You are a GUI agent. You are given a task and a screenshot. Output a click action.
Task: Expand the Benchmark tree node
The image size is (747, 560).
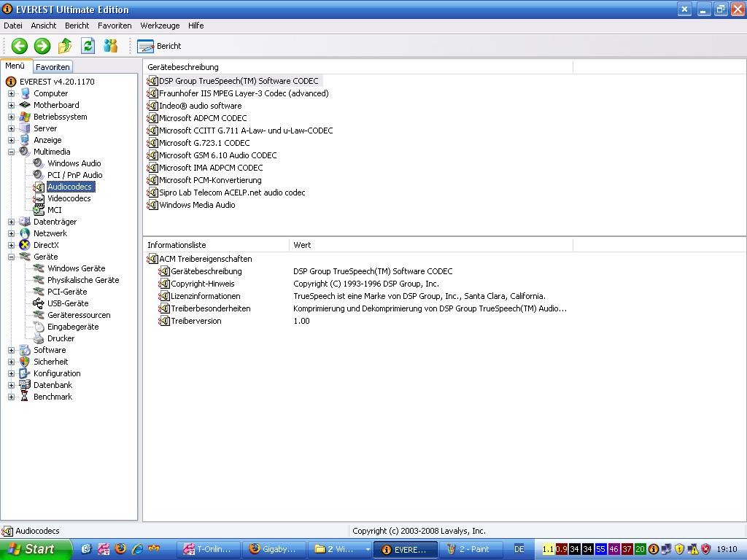point(11,397)
